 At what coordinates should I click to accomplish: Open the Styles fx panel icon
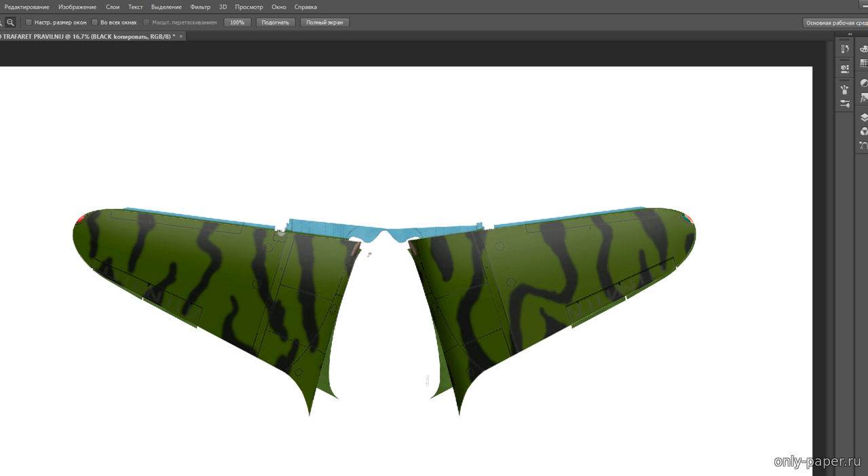tap(864, 98)
